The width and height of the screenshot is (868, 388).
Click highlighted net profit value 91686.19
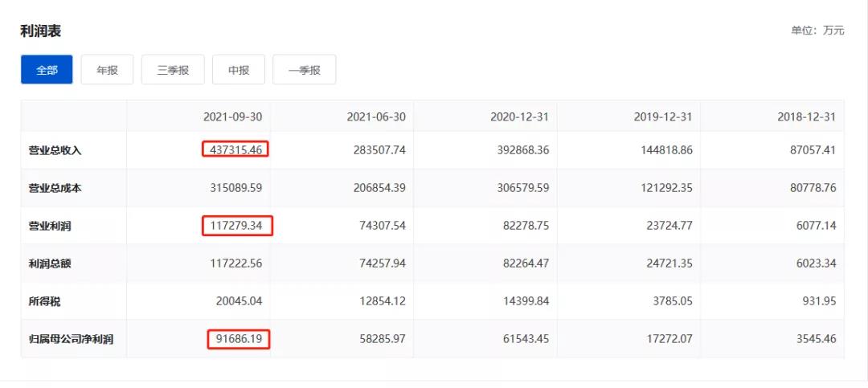[239, 339]
